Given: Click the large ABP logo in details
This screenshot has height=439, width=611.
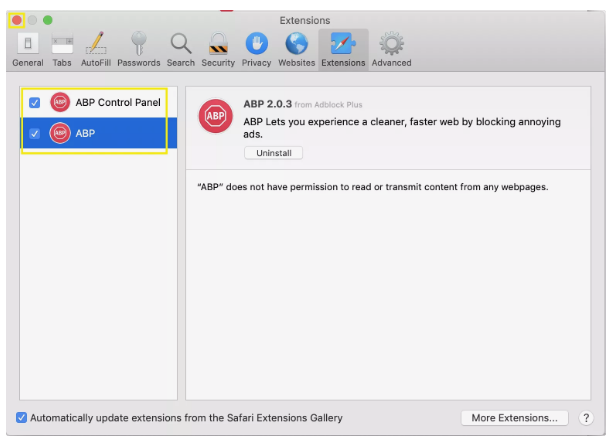Looking at the screenshot, I should pos(215,116).
